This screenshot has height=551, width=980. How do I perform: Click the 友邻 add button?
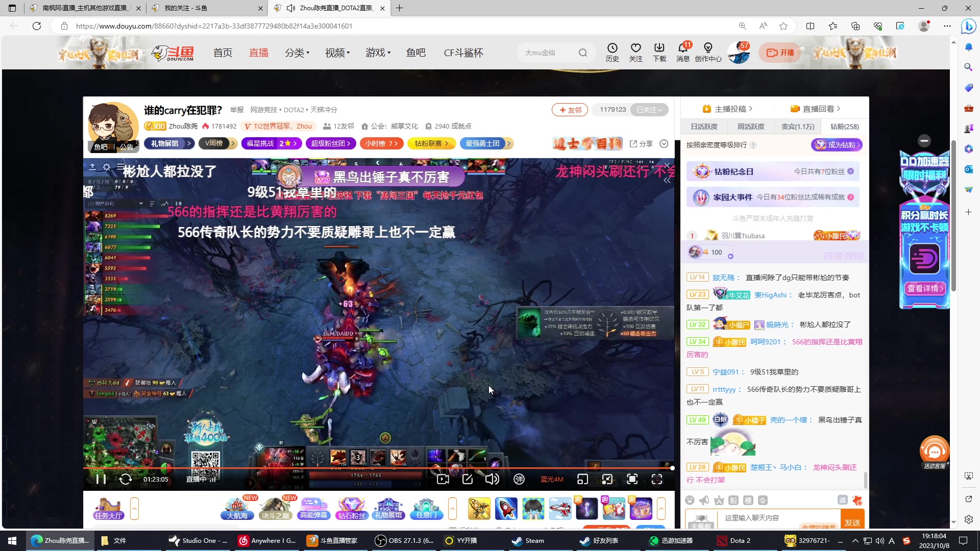click(570, 110)
